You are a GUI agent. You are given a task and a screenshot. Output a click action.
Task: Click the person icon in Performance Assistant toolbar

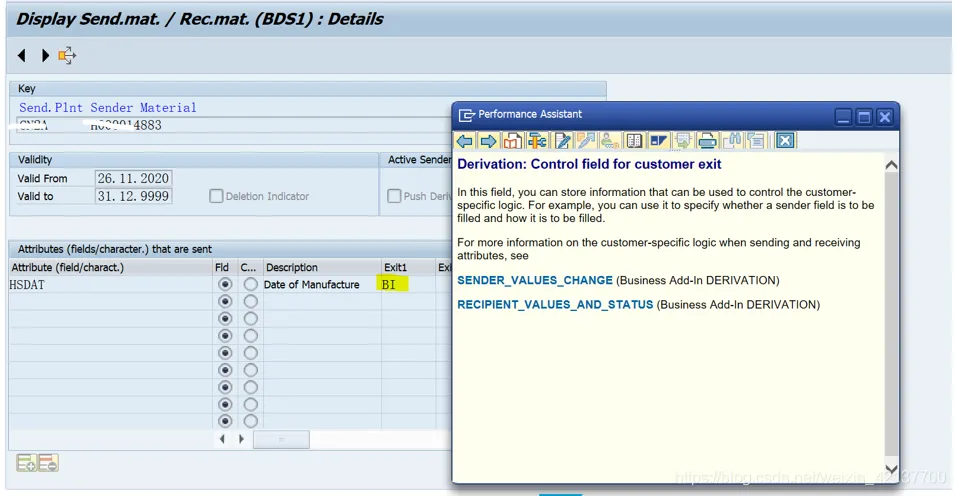pos(608,141)
